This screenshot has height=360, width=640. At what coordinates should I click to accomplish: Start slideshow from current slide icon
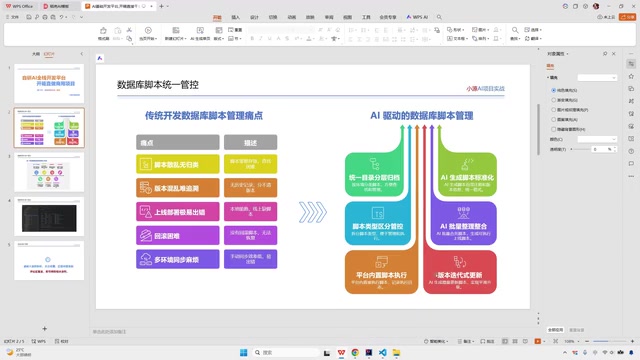point(148,31)
